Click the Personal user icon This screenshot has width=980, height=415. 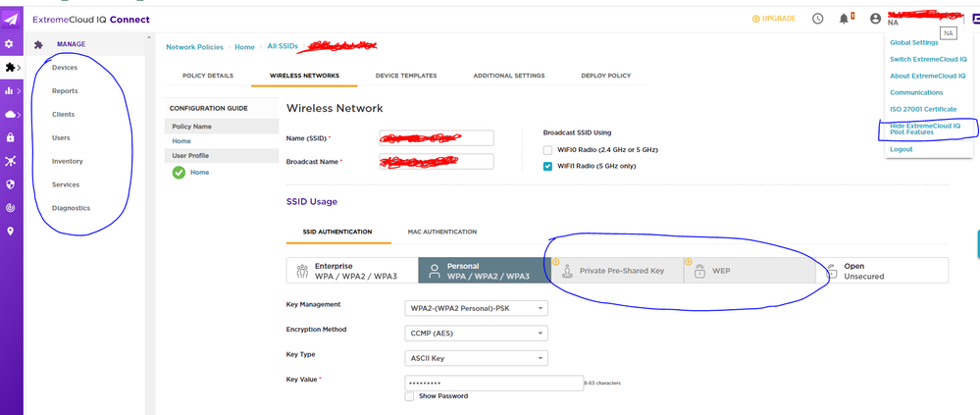435,271
